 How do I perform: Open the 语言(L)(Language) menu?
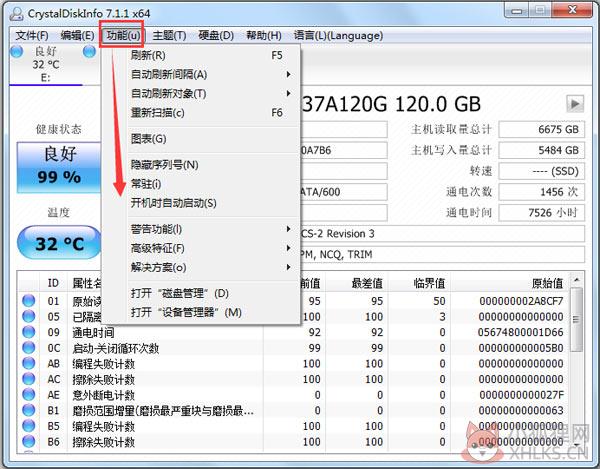(338, 36)
